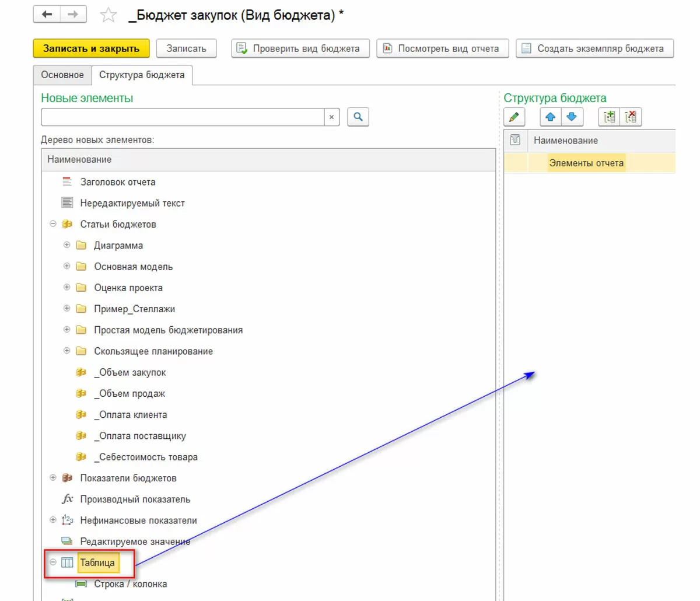700x601 pixels.
Task: Click the Записать button
Action: coord(186,48)
